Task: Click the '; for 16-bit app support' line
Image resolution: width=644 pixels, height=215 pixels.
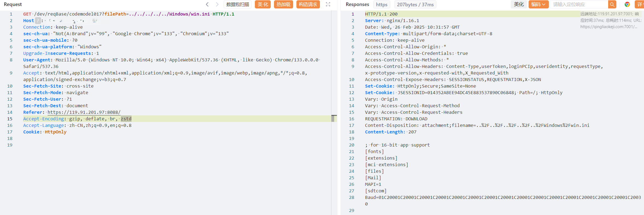Action: pyautogui.click(x=397, y=145)
